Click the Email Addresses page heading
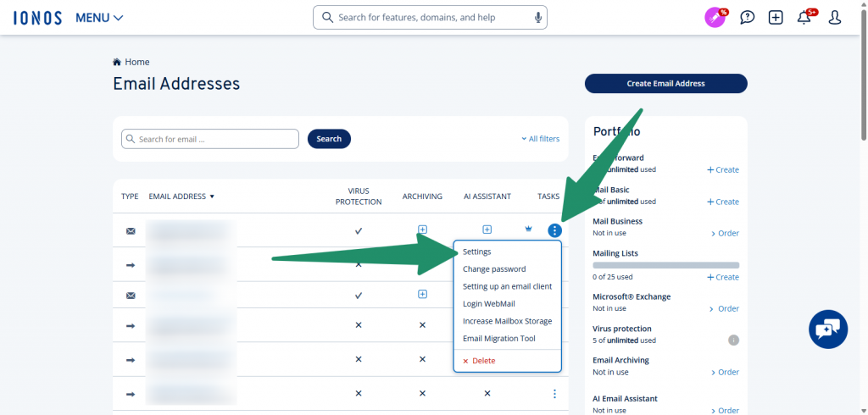Screen dimensions: 868x415 (176, 84)
